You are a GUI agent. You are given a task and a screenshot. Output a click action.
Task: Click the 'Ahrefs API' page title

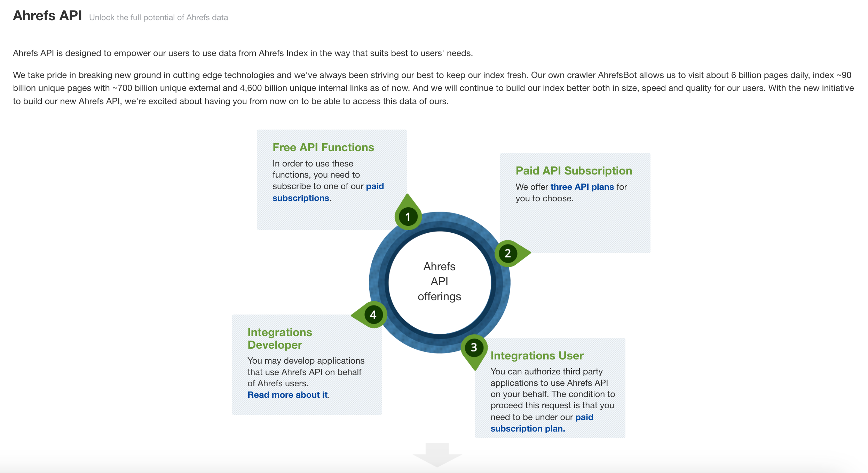click(x=47, y=16)
